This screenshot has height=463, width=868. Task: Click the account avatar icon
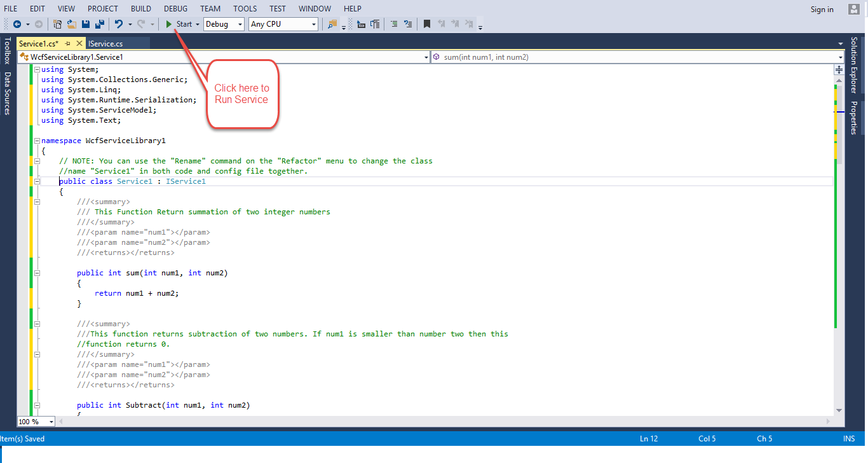[854, 9]
